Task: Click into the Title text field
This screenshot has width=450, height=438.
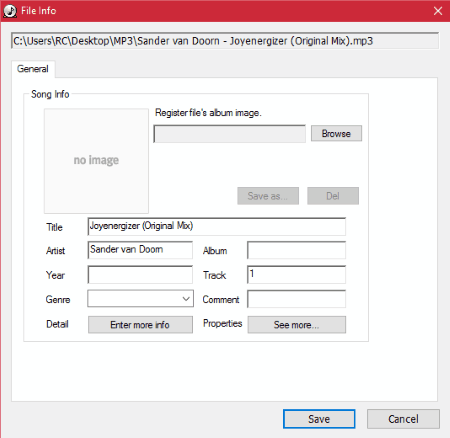Action: (x=216, y=226)
